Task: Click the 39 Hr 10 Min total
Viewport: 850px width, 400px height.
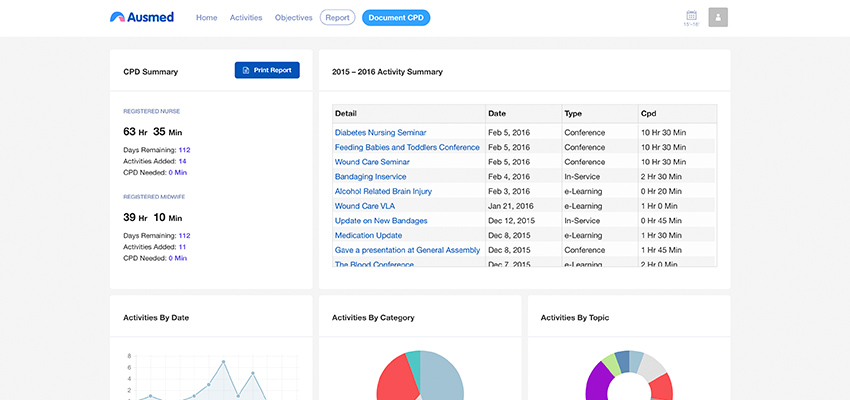Action: click(153, 217)
